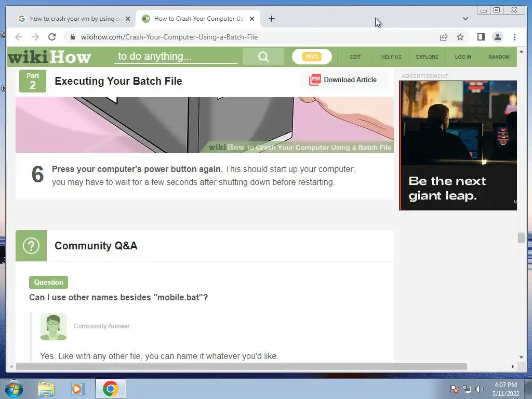Share this page via address bar icon
Viewport: 532px width, 399px height.
(444, 37)
